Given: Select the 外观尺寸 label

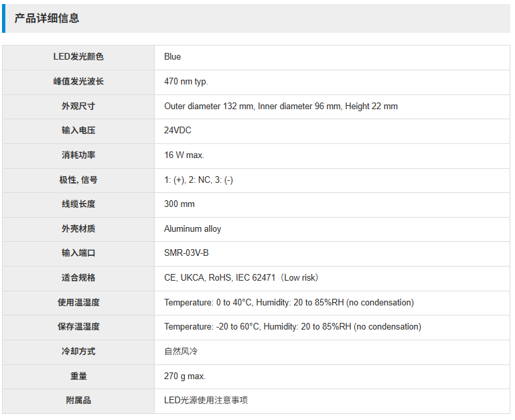Looking at the screenshot, I should 78,106.
